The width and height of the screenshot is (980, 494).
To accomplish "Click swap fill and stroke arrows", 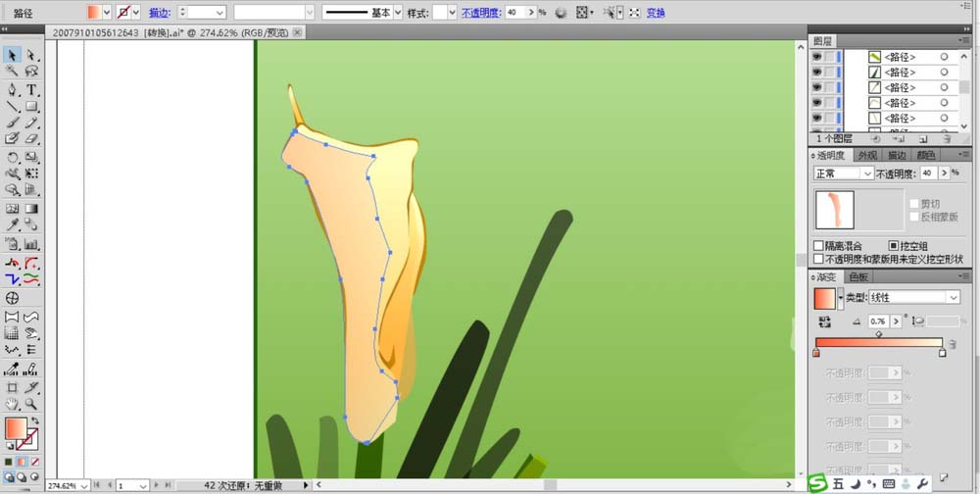I will 35,420.
